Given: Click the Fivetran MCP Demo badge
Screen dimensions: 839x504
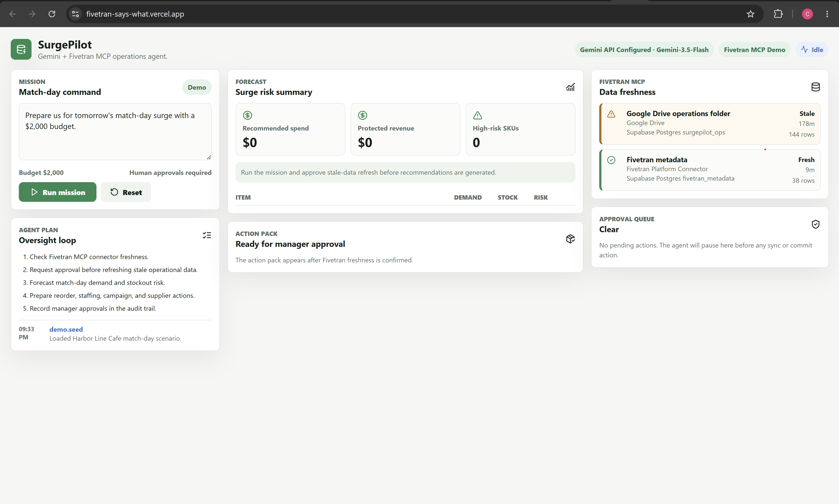Looking at the screenshot, I should pos(754,50).
